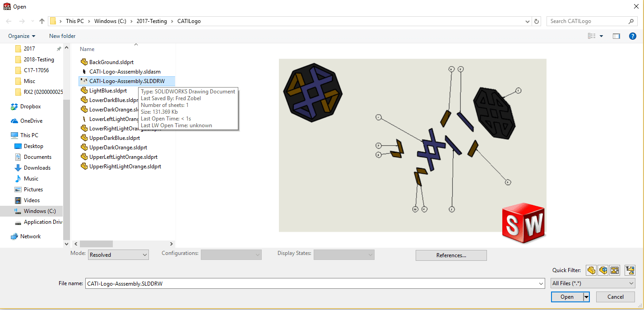Open the C17-17056 quick access folder
644x310 pixels.
[36, 70]
